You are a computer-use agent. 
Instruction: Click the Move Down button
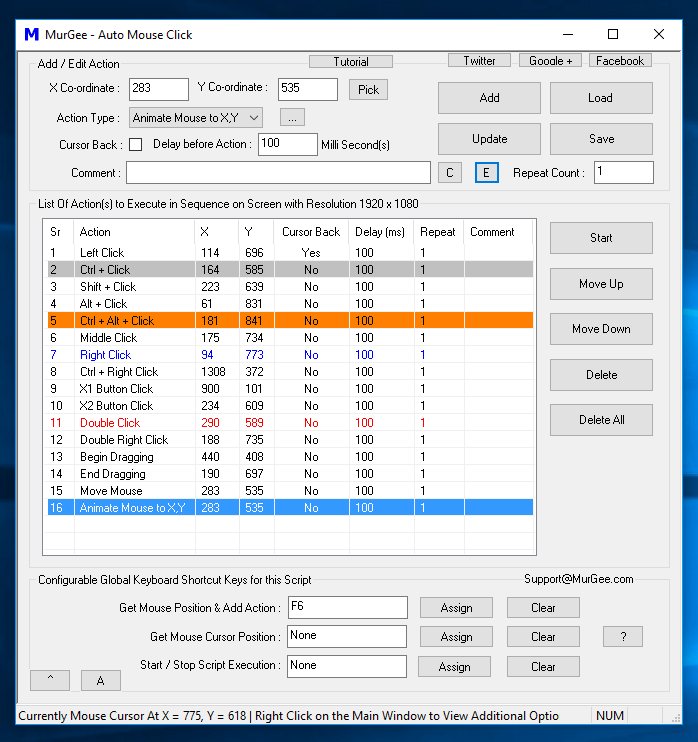coord(601,329)
